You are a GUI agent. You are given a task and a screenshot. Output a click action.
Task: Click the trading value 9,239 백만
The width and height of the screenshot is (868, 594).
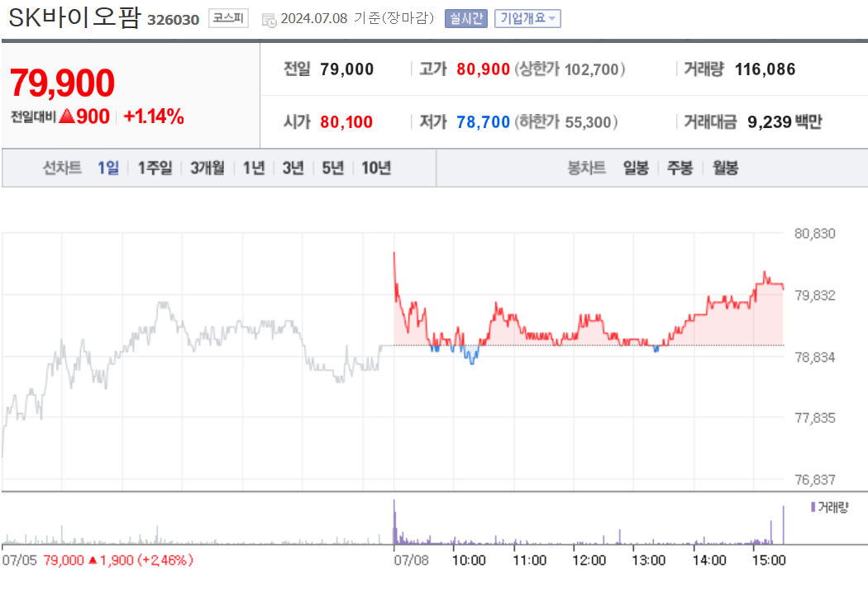point(785,121)
